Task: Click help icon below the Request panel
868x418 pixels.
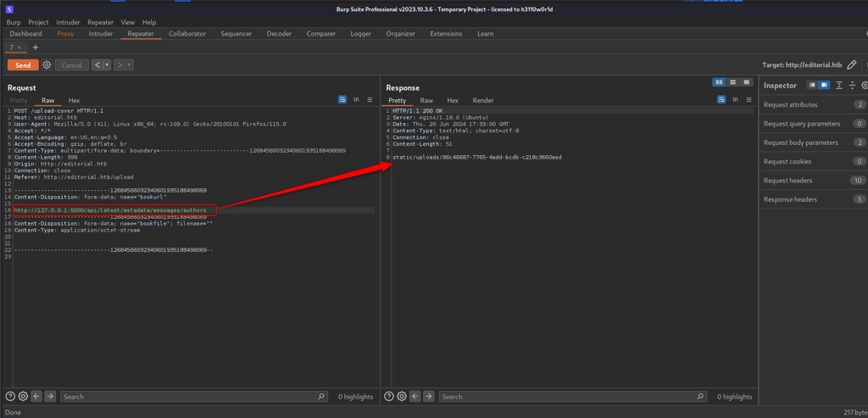Action: coord(10,396)
